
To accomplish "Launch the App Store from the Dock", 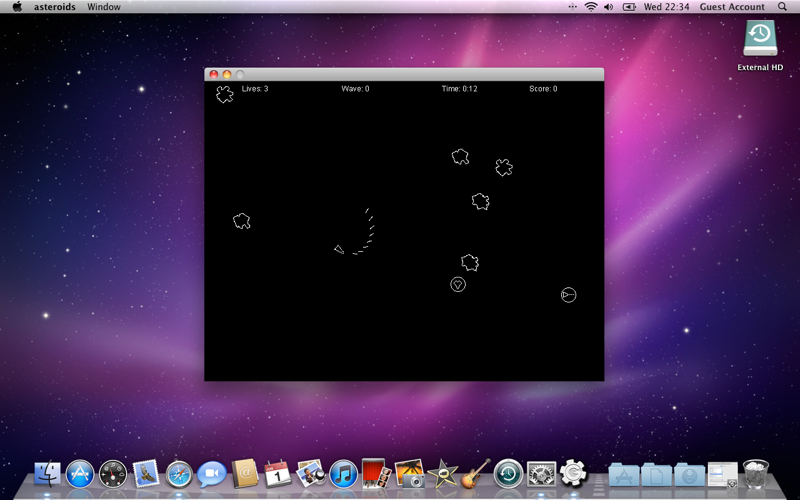I will pos(80,474).
